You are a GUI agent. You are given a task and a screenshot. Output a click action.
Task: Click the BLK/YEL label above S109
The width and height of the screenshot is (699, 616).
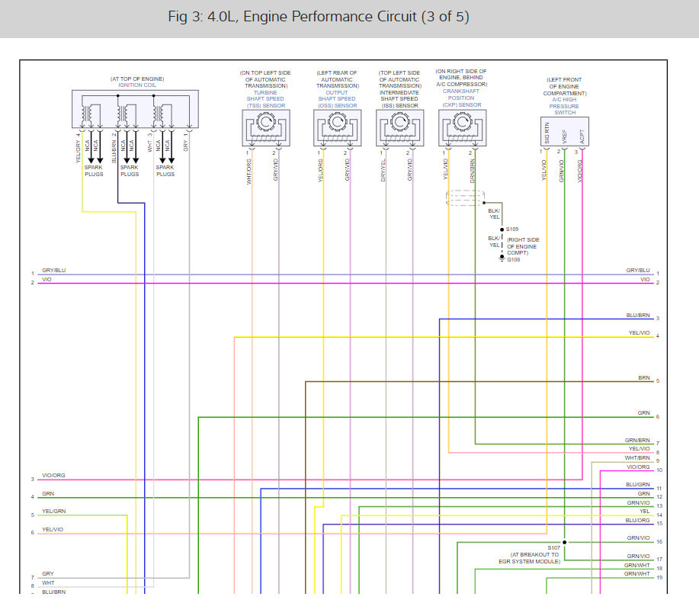[x=494, y=214]
